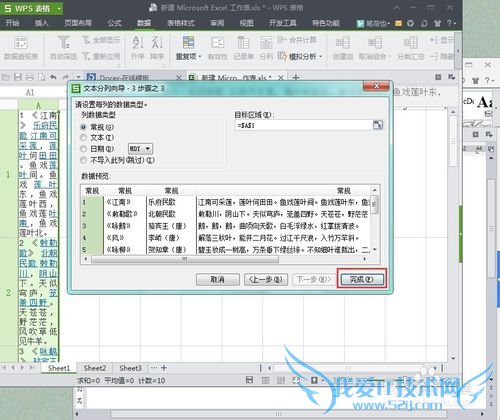Open the 特色功能 ribbon tab
Viewport: 500px width, 420px height.
click(x=326, y=23)
